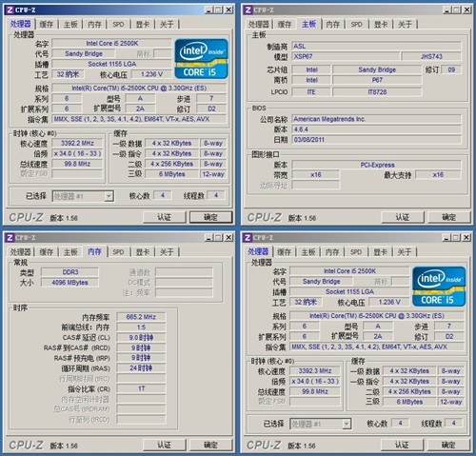476x456 pixels.
Task: Switch to 缓存 tab in top-left window
Action: (47, 24)
